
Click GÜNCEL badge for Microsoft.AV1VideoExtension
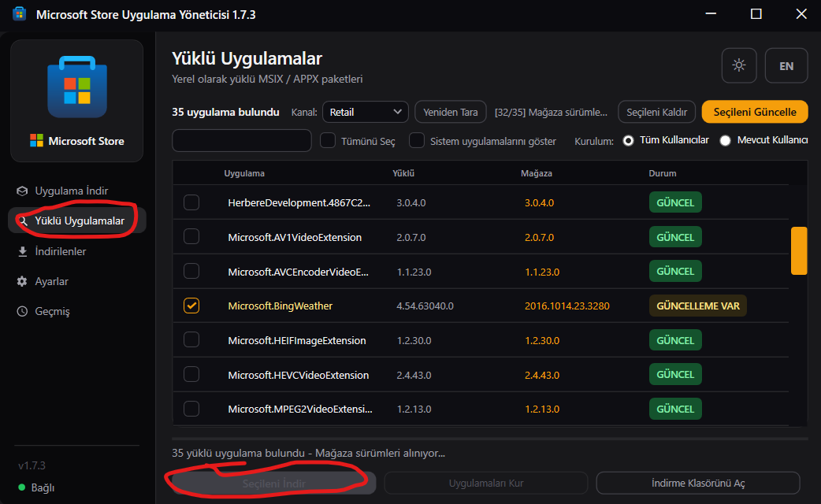(x=675, y=237)
